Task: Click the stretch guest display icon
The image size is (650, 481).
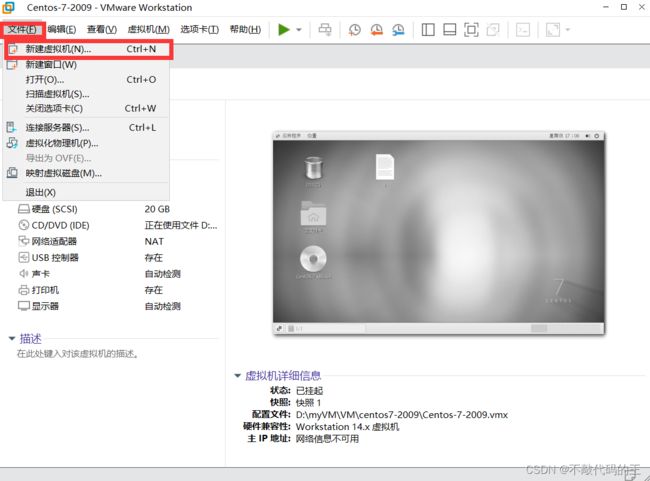Action: [x=553, y=30]
